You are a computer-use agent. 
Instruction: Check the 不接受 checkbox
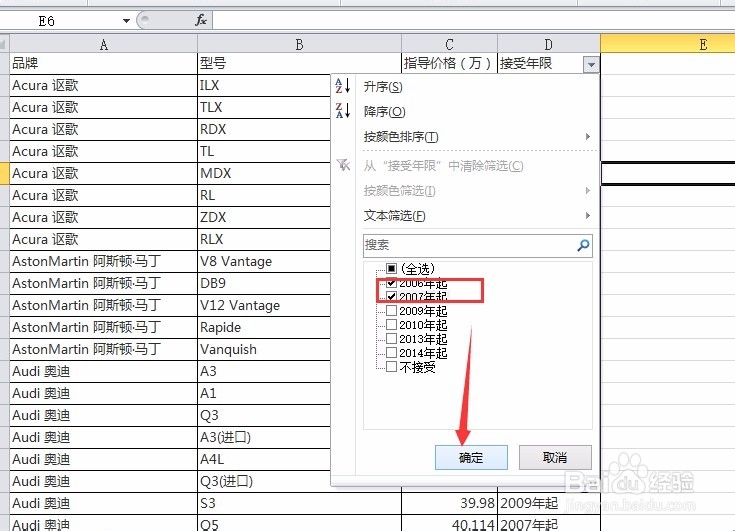(391, 366)
